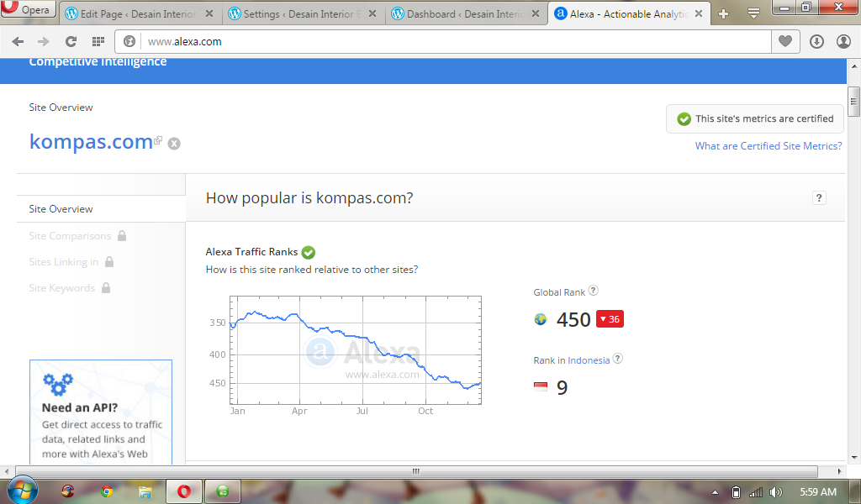Click the vertical scrollbar thumb

pos(853,102)
